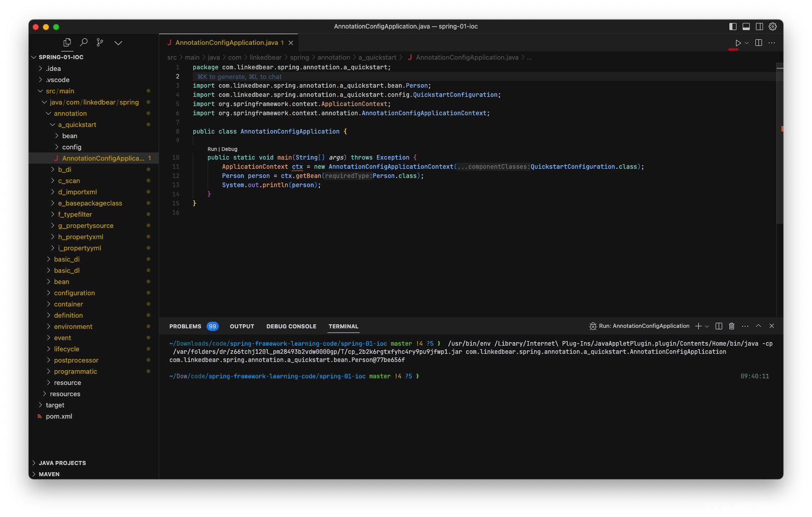The width and height of the screenshot is (812, 517).
Task: Toggle secondary sidebar layout icon
Action: [x=759, y=27]
